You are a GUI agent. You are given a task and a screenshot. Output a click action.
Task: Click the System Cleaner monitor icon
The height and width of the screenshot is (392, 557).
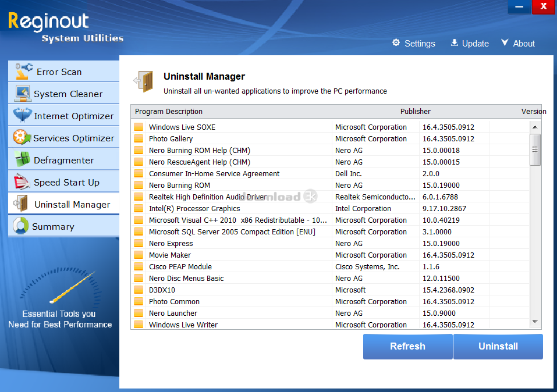[22, 94]
